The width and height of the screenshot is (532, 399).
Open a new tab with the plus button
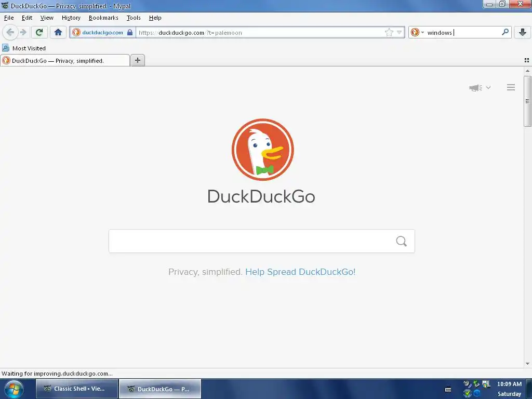(137, 60)
